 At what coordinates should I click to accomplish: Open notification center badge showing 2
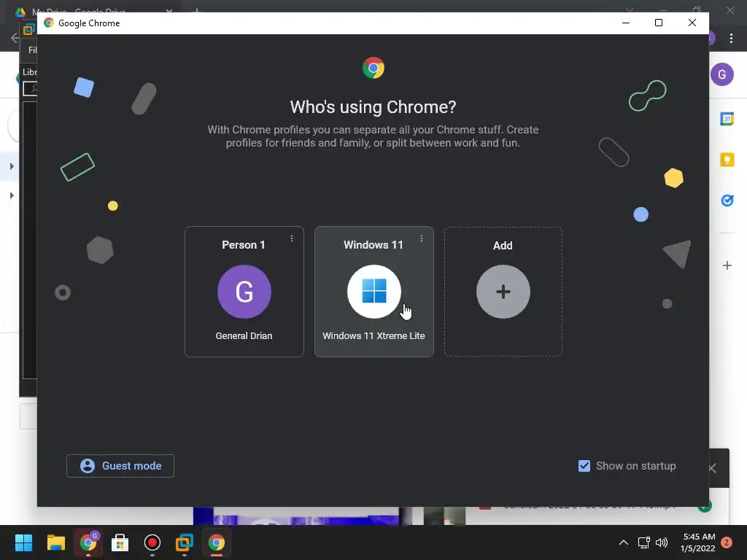727,542
